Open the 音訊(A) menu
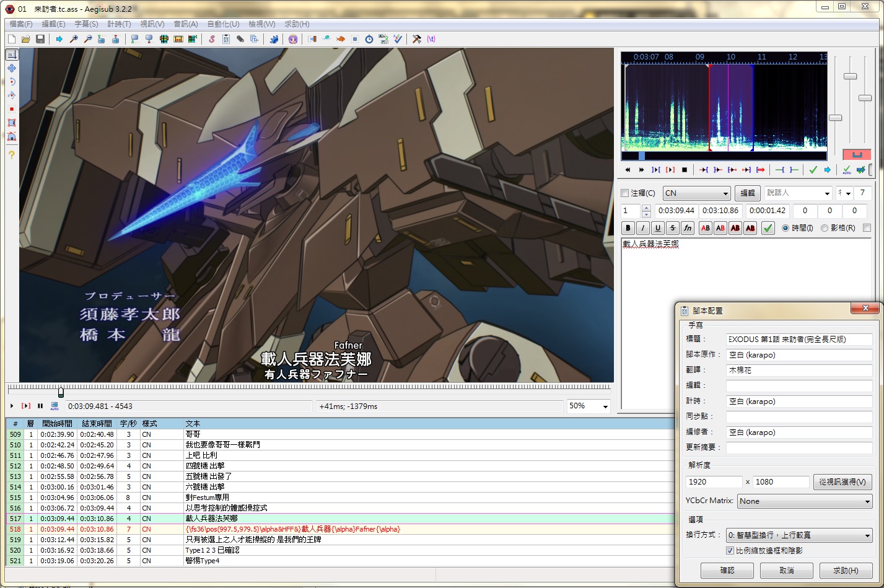The height and width of the screenshot is (588, 884). (185, 24)
